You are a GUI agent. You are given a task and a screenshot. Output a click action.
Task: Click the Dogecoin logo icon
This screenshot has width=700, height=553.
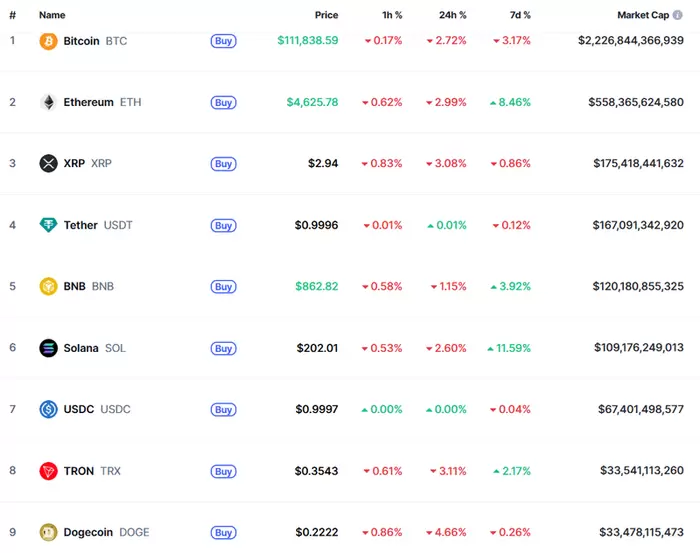[x=48, y=532]
